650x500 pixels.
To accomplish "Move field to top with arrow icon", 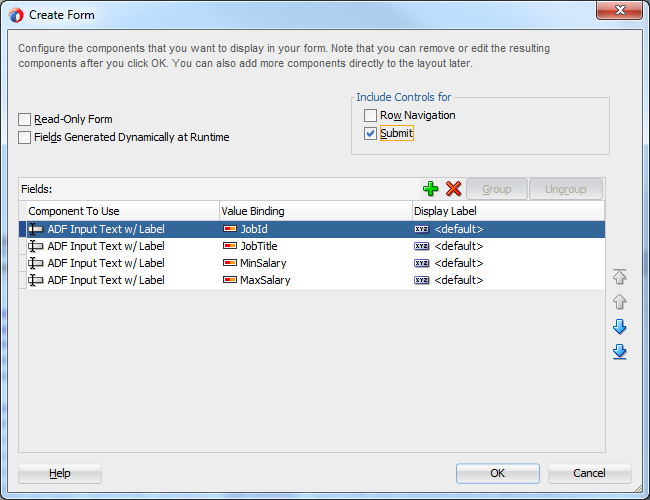I will tap(619, 277).
